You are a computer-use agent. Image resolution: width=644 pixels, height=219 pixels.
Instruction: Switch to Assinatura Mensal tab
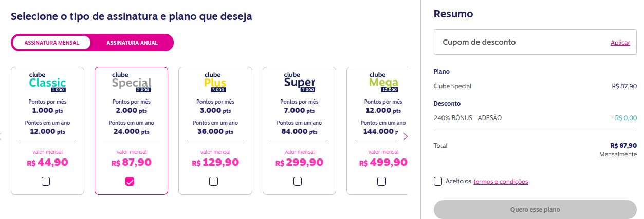point(51,43)
